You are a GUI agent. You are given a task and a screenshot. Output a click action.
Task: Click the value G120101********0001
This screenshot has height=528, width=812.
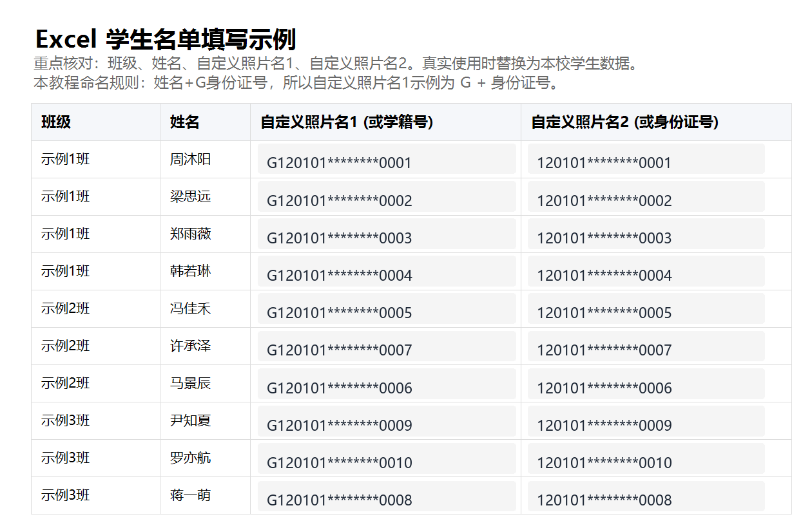387,159
